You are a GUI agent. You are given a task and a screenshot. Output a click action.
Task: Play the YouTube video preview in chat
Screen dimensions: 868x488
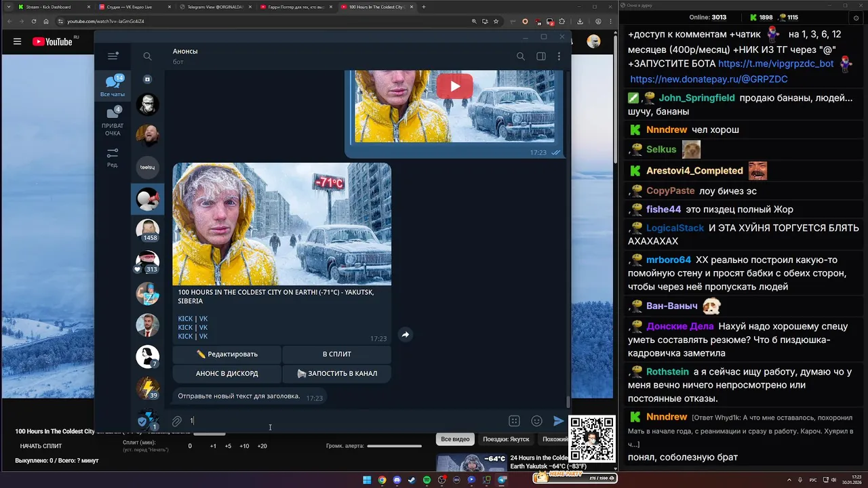point(454,86)
